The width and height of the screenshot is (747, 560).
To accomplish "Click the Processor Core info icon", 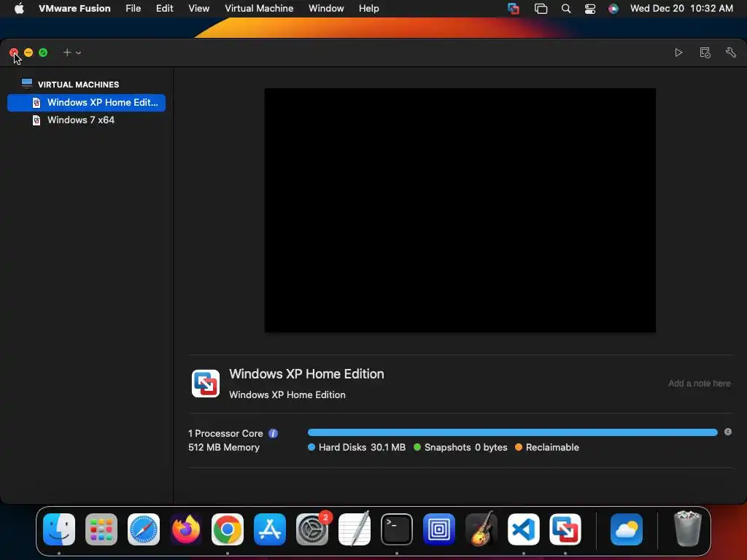I will [x=273, y=433].
